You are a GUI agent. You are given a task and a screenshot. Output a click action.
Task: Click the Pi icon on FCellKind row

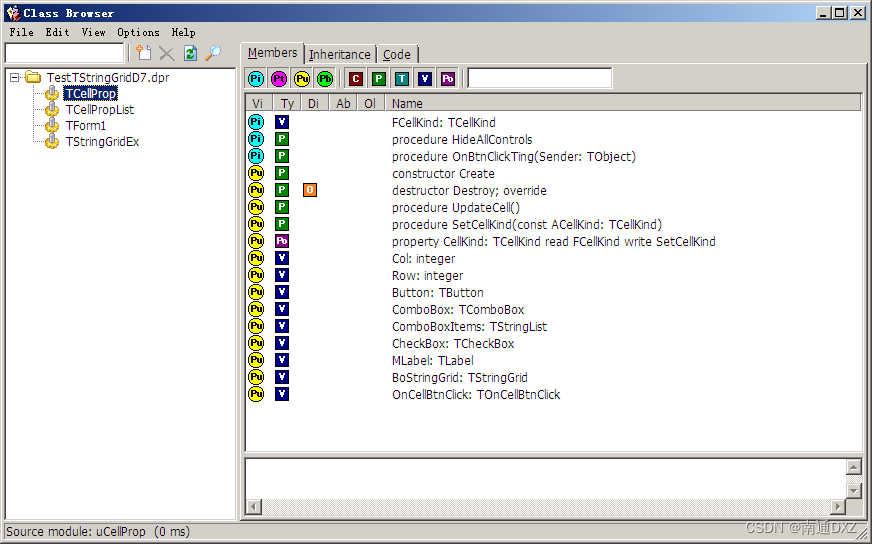[x=256, y=122]
